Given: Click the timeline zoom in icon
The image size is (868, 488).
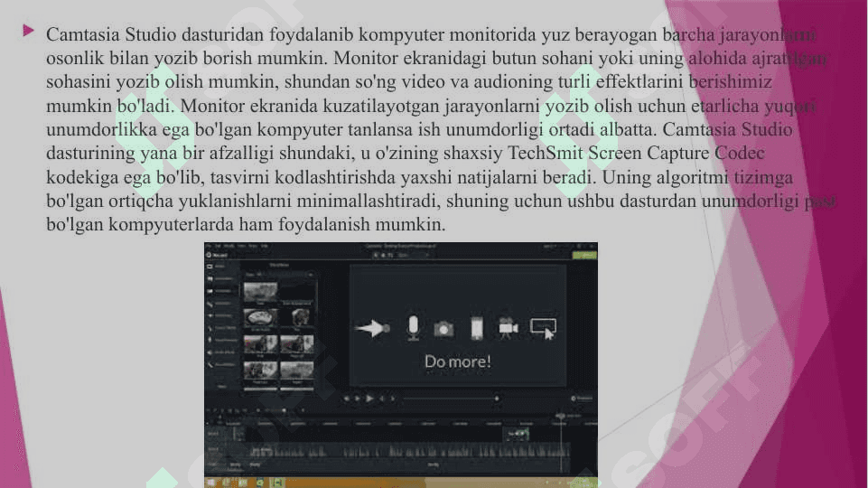Looking at the screenshot, I should (303, 410).
